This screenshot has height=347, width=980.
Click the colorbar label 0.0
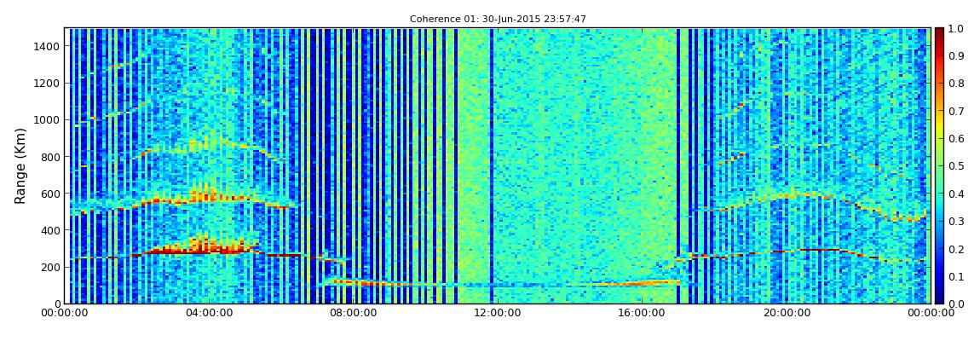pyautogui.click(x=956, y=304)
